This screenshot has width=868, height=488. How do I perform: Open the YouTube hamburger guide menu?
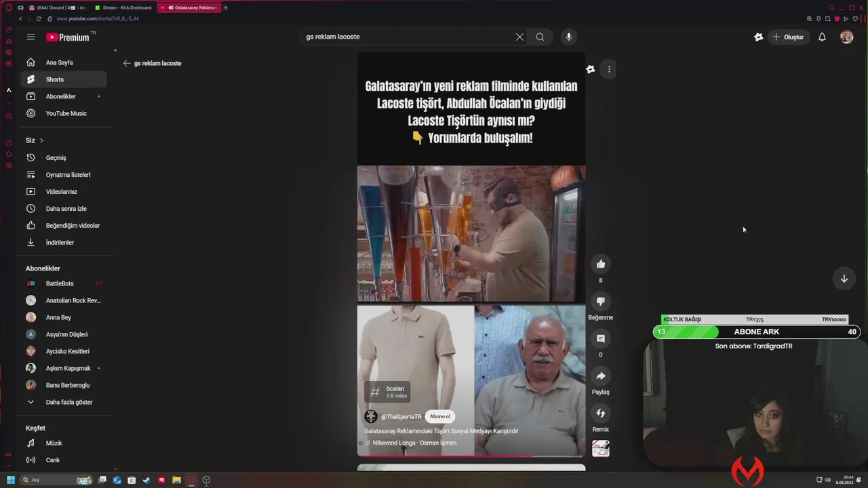tap(31, 37)
